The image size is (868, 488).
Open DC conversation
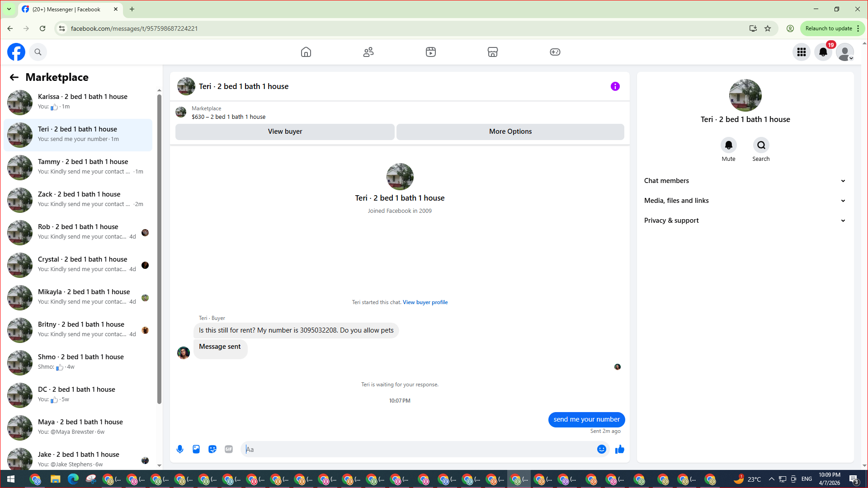coord(78,395)
